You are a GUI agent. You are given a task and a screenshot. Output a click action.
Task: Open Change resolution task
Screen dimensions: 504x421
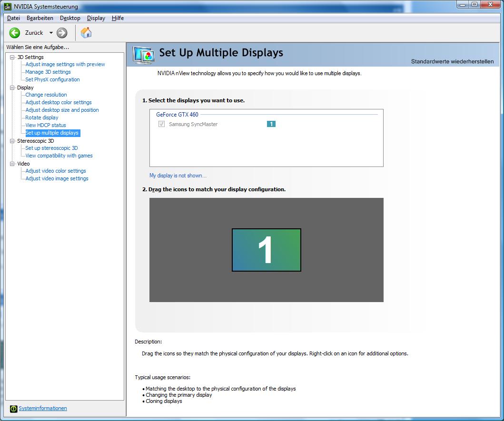point(46,95)
